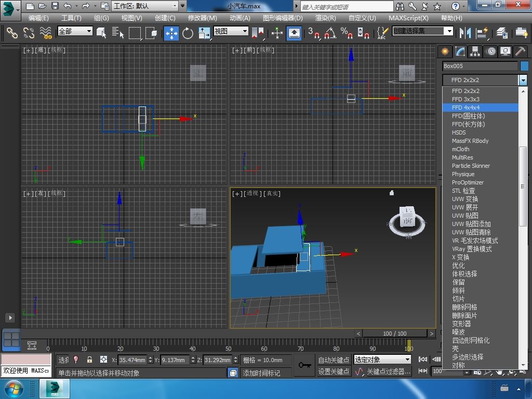Click the 自动关键点 button
The image size is (532, 399).
tap(334, 360)
